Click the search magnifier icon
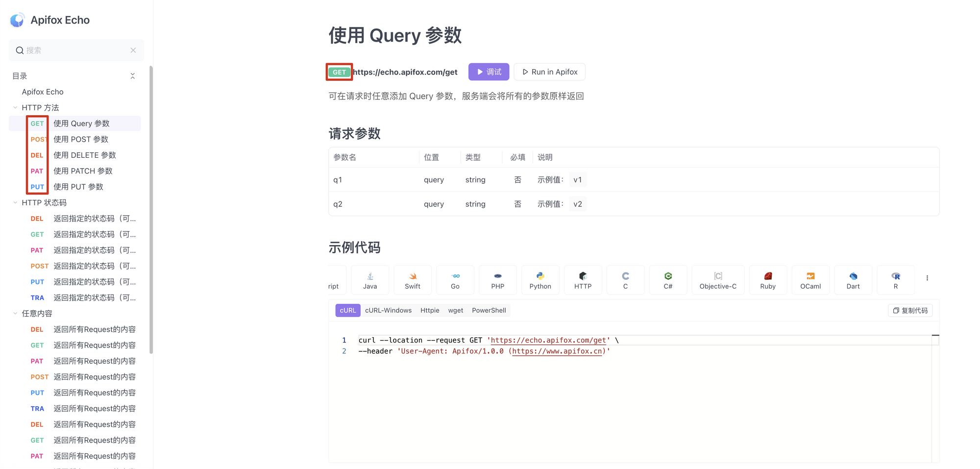 [x=20, y=50]
